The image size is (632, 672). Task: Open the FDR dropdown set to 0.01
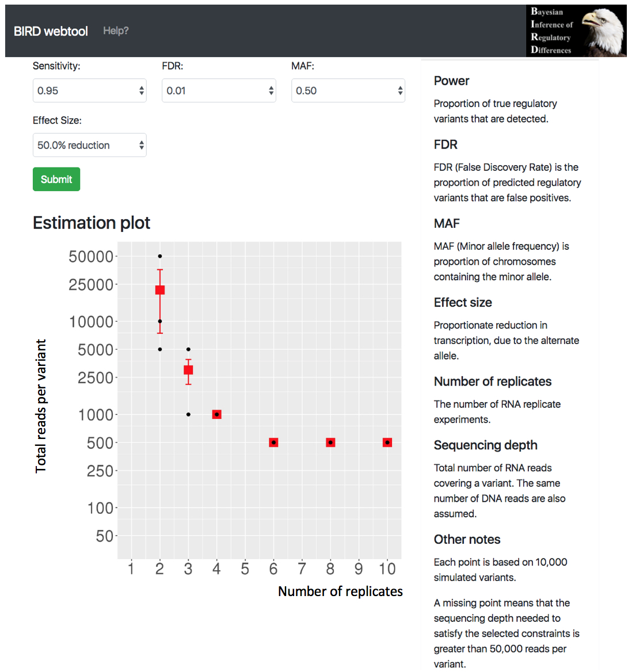click(x=219, y=90)
